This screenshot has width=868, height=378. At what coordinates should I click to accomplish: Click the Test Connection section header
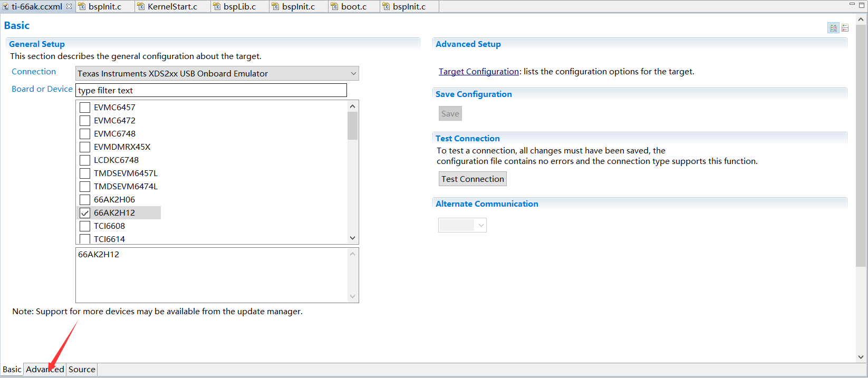tap(468, 138)
